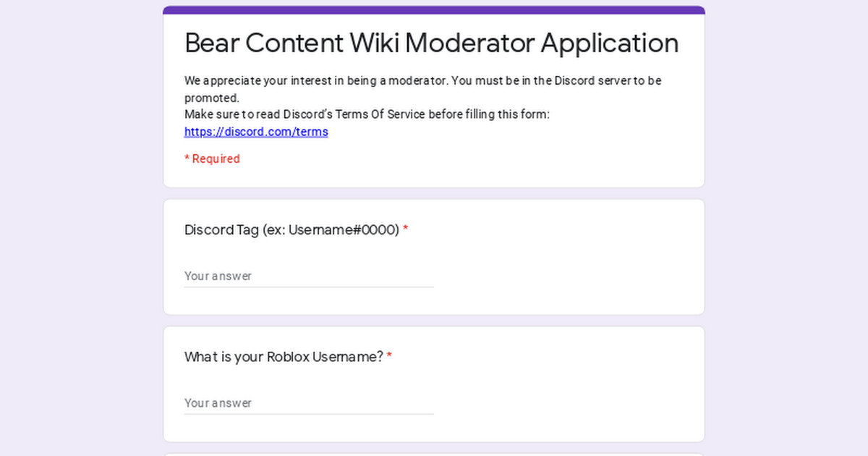Image resolution: width=868 pixels, height=456 pixels.
Task: Click empty space right of Discord Tag field
Action: click(x=564, y=276)
